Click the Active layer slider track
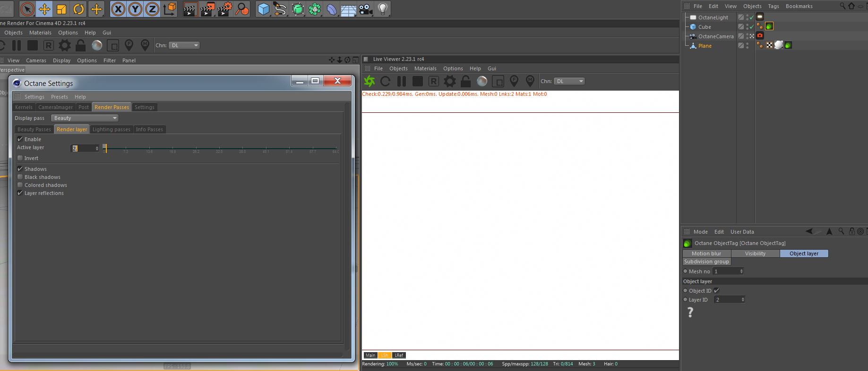The height and width of the screenshot is (371, 868). [221, 149]
